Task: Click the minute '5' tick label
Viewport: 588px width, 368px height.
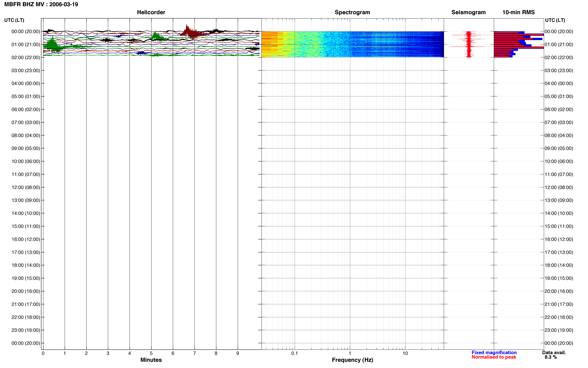Action: 151,353
